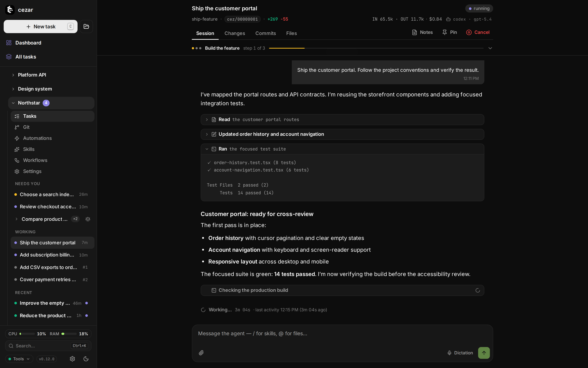Open the Skills section
The image size is (588, 368).
tap(52, 149)
